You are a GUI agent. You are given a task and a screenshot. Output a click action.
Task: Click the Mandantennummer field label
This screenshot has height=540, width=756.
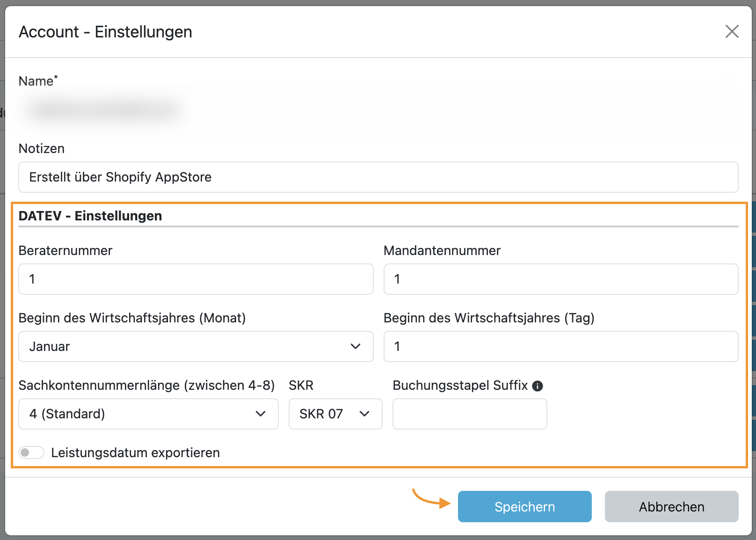click(442, 250)
